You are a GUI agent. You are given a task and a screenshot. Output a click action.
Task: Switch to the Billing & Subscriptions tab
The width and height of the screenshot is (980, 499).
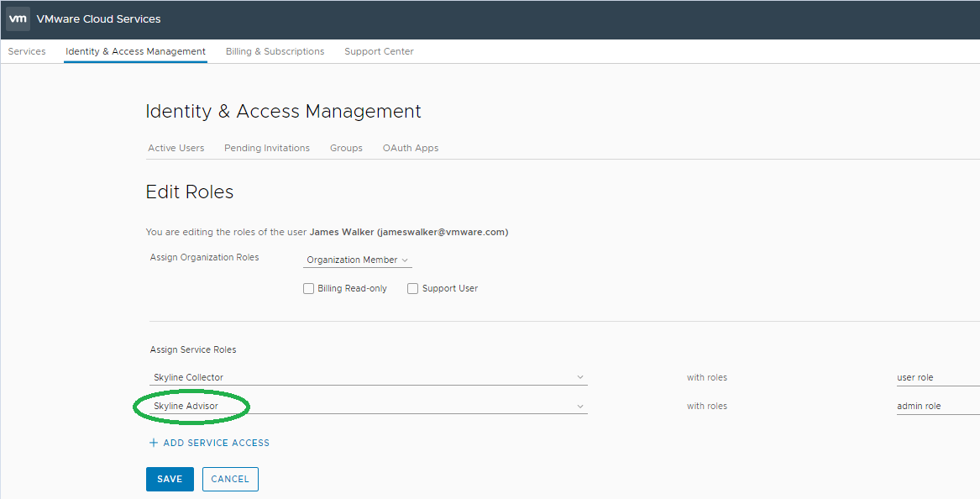(x=275, y=51)
